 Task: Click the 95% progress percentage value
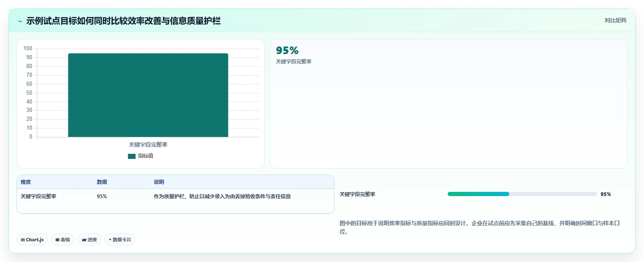pyautogui.click(x=606, y=194)
